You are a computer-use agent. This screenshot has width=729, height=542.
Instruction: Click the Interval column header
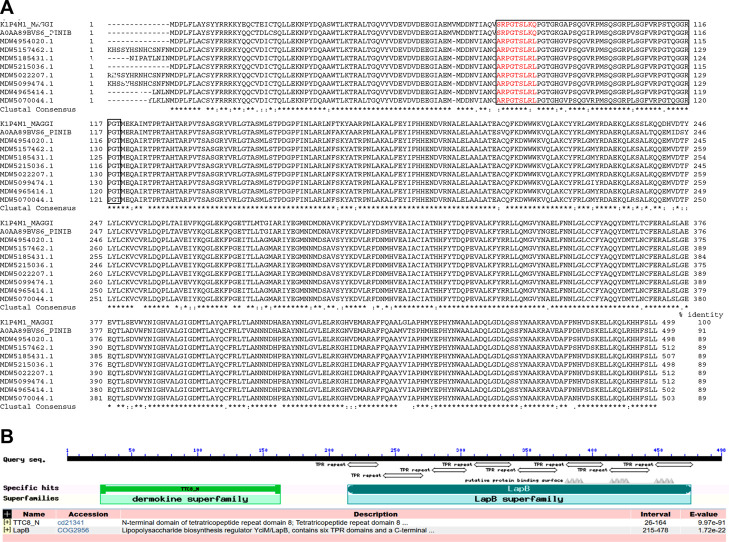[x=655, y=514]
